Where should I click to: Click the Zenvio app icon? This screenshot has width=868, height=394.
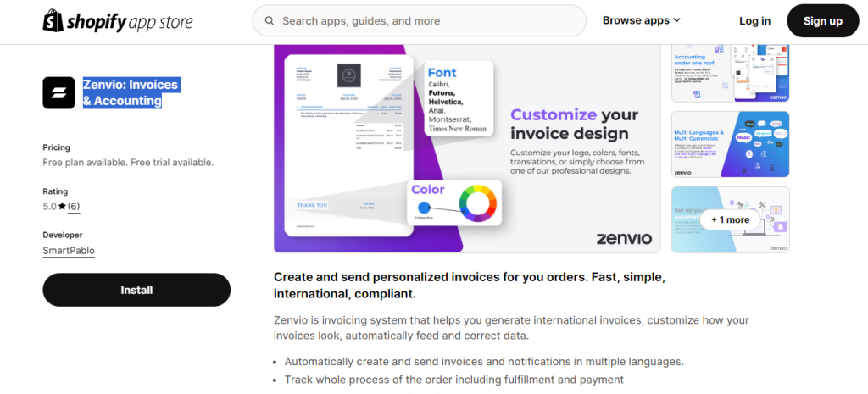pyautogui.click(x=58, y=93)
